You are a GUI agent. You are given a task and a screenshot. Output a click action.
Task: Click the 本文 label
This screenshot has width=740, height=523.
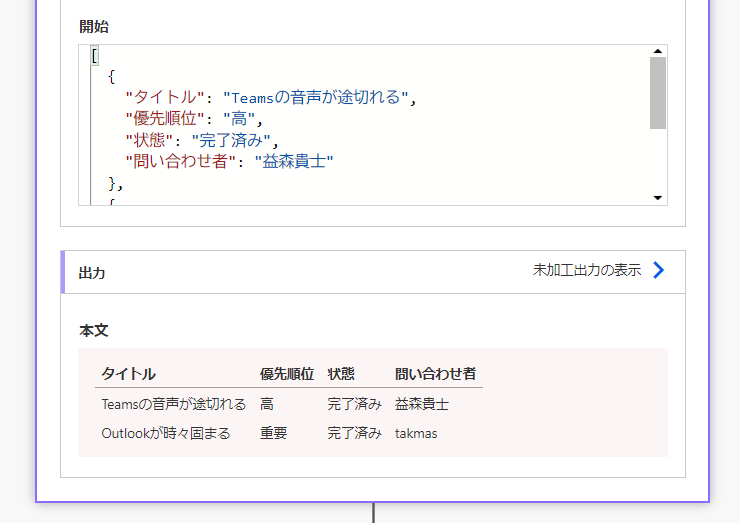point(94,330)
